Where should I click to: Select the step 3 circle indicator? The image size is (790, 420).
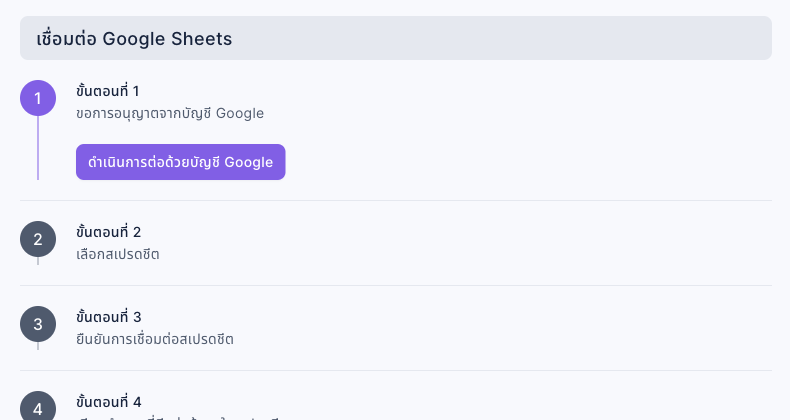[x=38, y=324]
